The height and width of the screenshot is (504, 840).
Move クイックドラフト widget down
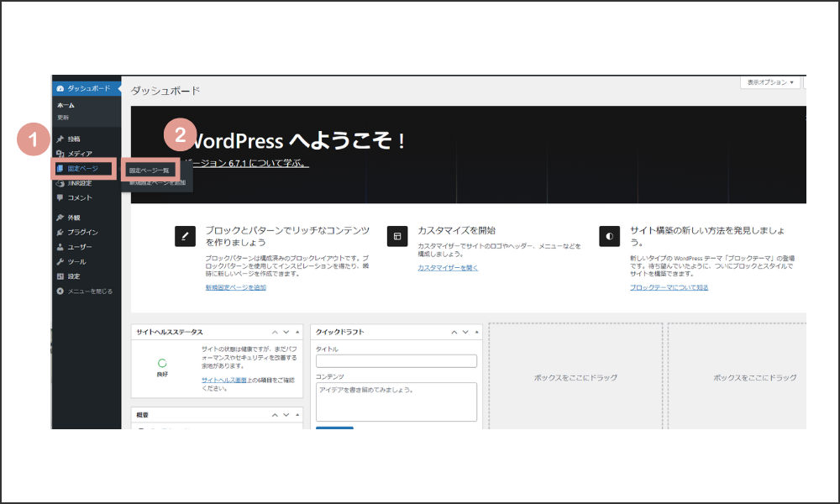coord(465,332)
